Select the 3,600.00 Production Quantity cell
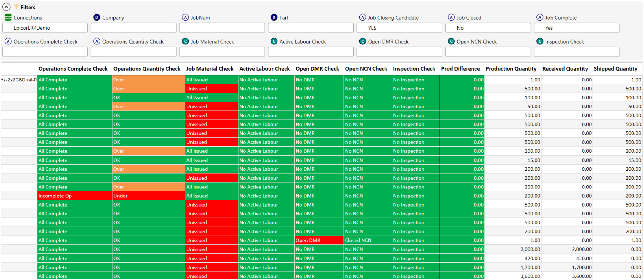The height and width of the screenshot is (280, 644). coord(513,276)
